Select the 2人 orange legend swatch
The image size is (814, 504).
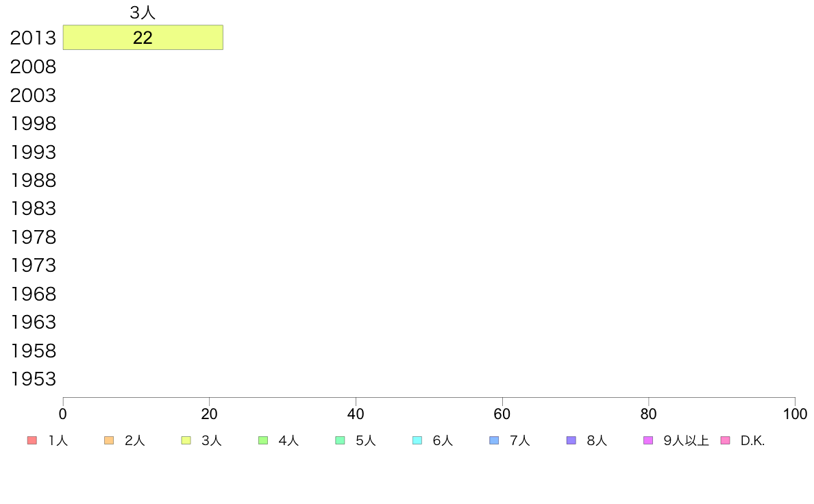pyautogui.click(x=109, y=440)
